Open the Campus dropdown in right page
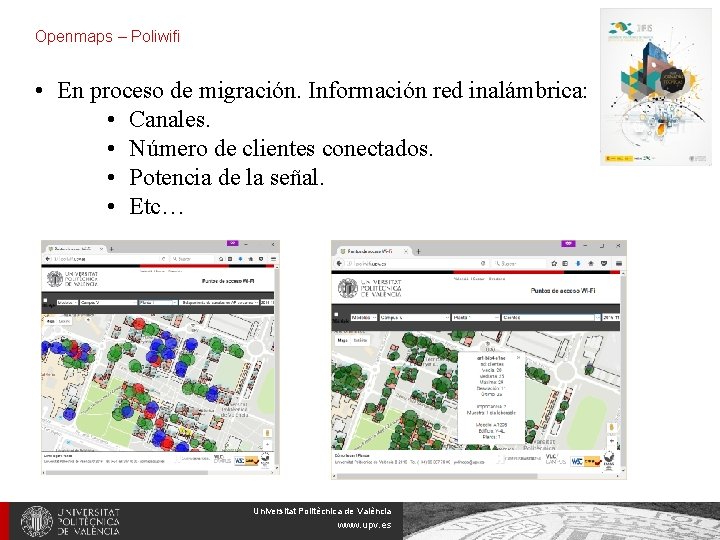Image resolution: width=720 pixels, height=540 pixels. click(x=415, y=317)
